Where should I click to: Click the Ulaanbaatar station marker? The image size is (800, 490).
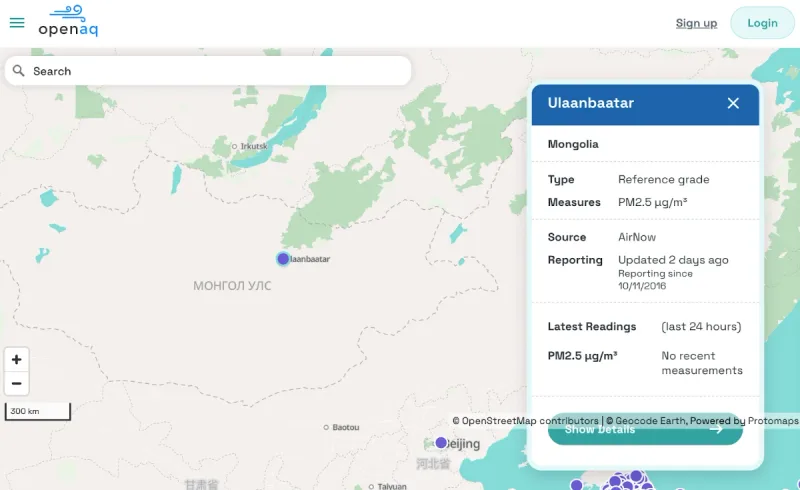click(x=283, y=259)
